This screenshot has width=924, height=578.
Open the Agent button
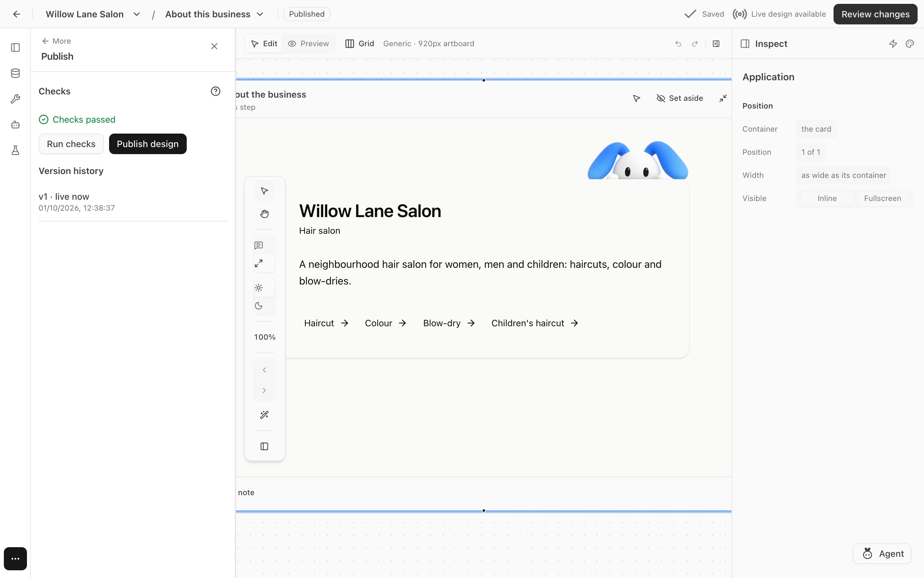click(x=882, y=554)
